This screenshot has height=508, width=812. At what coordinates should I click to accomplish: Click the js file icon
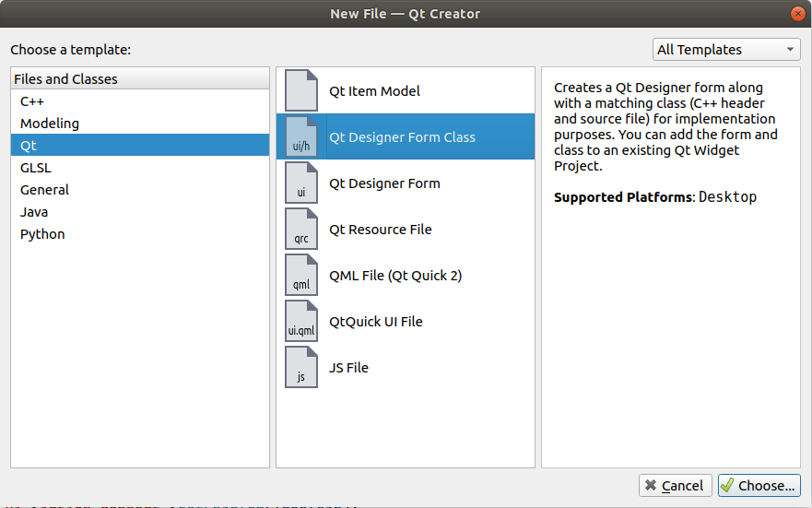tap(301, 367)
